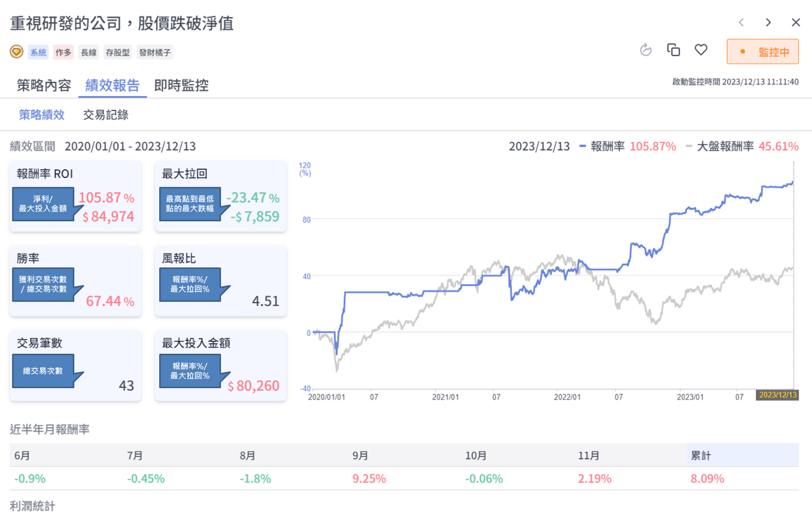Screen dimensions: 812x519
Task: Select the 績效報告 tab
Action: click(x=112, y=85)
